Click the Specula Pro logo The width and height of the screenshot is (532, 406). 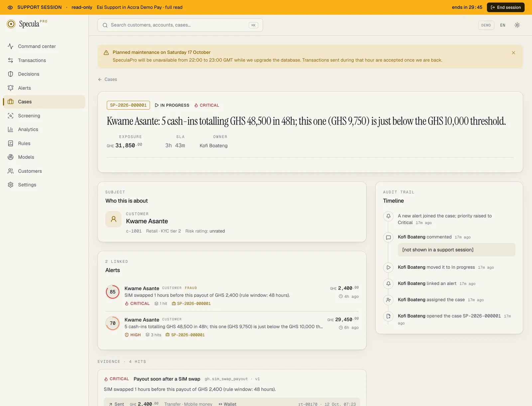pyautogui.click(x=27, y=24)
